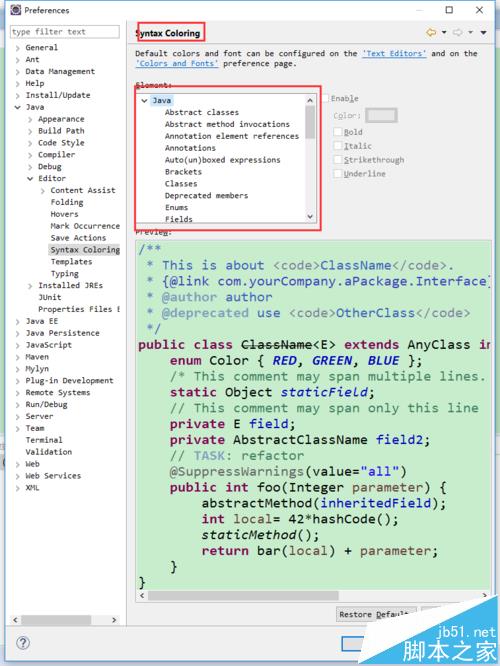Select Data Management preference category
The height and width of the screenshot is (666, 500).
tap(60, 71)
